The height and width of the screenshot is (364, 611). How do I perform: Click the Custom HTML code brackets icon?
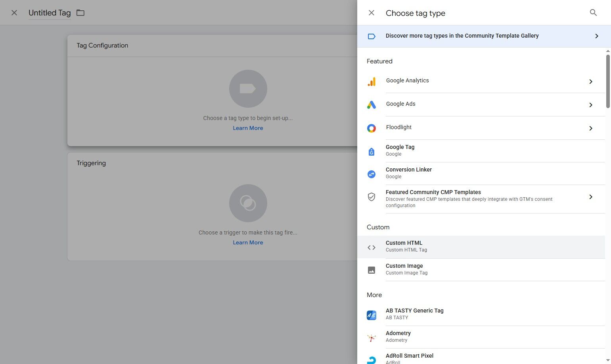(372, 248)
